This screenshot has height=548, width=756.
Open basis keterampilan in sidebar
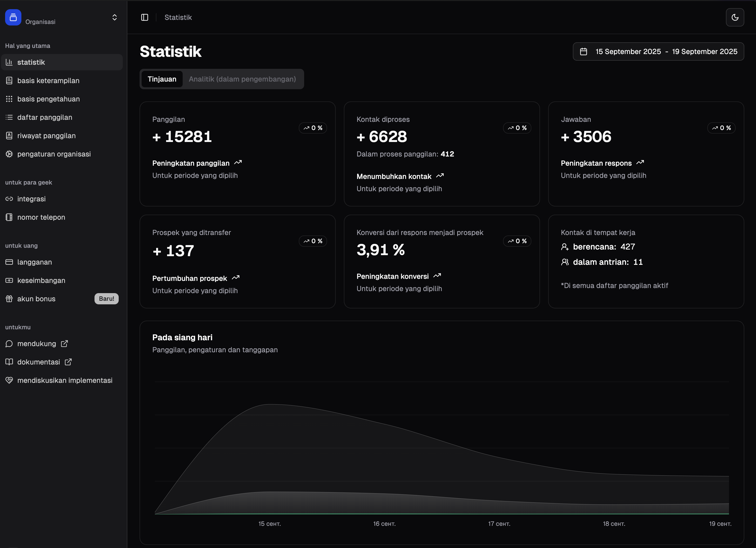coord(48,81)
